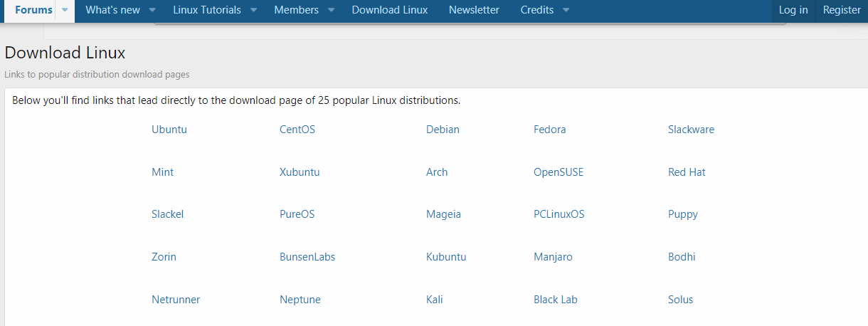This screenshot has height=326, width=868.
Task: Click the Red Hat link
Action: [687, 172]
